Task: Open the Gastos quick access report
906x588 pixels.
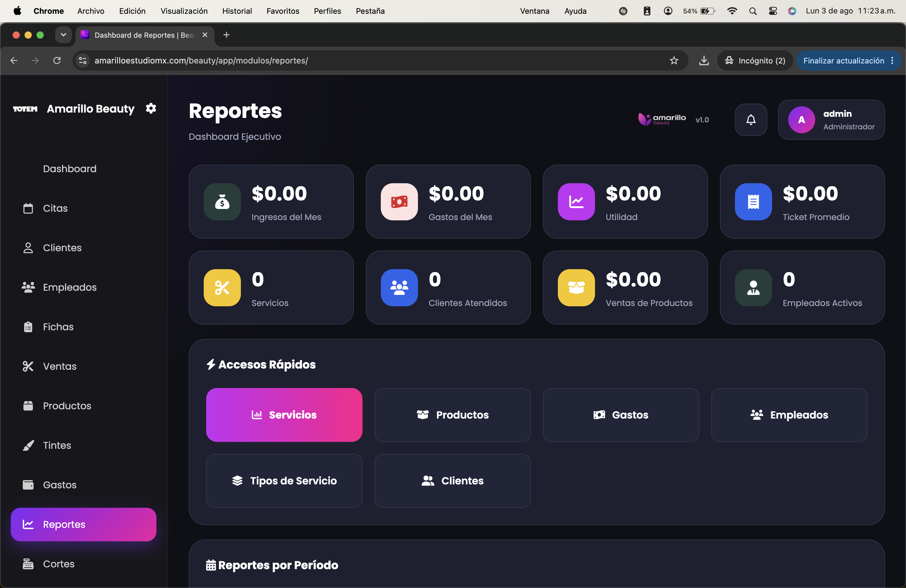Action: pyautogui.click(x=621, y=415)
